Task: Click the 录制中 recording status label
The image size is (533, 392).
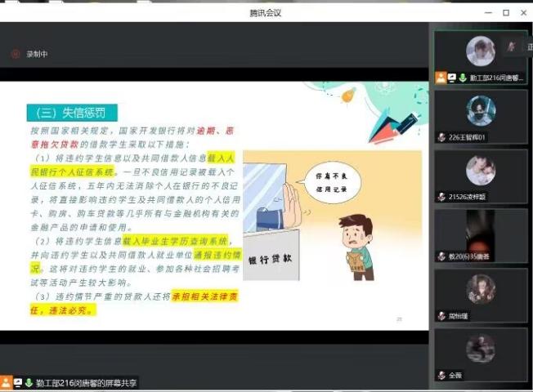Action: tap(38, 55)
